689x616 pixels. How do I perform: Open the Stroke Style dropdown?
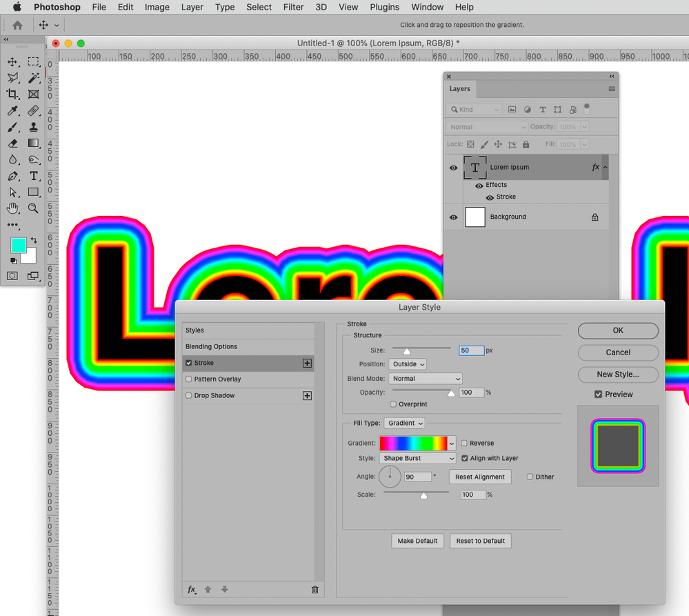[417, 458]
